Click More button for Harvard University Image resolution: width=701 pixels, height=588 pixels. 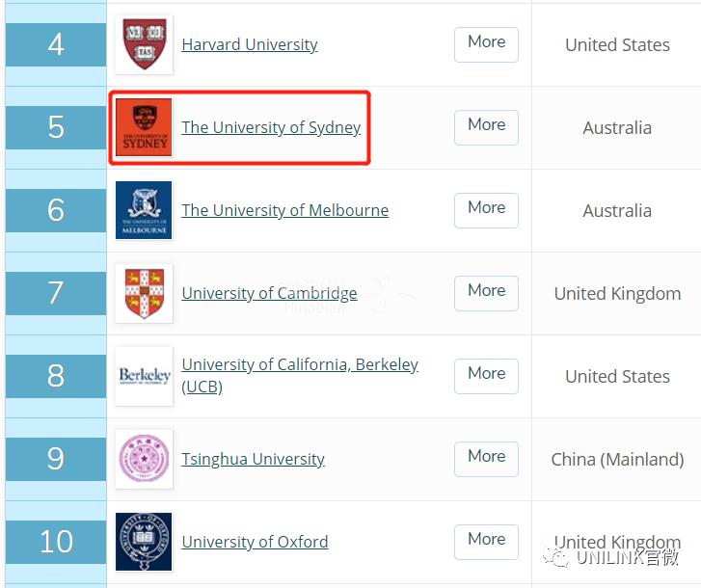coord(486,44)
